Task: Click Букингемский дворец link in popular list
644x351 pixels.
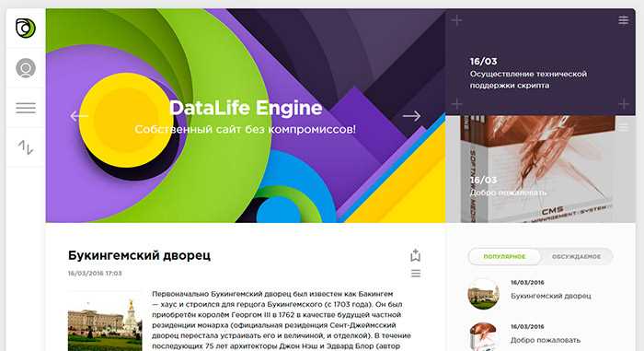Action: coord(551,296)
